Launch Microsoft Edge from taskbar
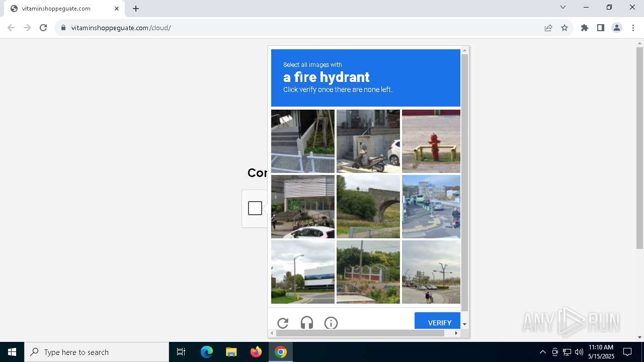 tap(207, 352)
